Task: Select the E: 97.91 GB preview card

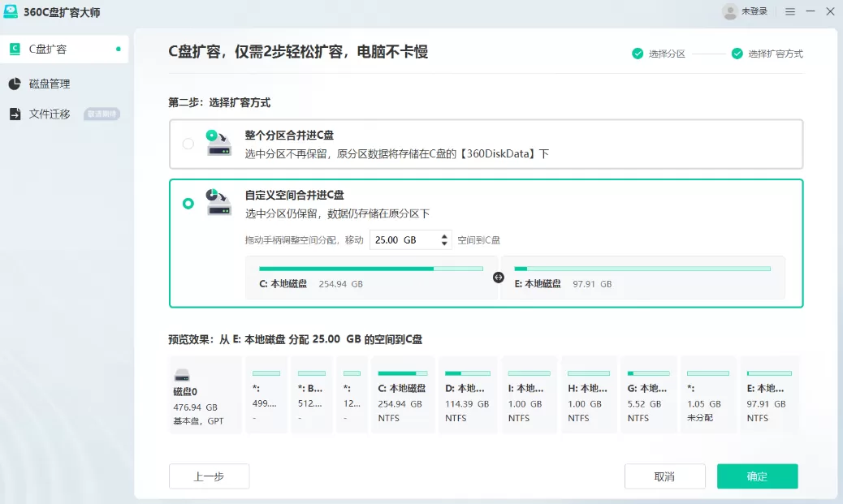Action: [x=769, y=394]
